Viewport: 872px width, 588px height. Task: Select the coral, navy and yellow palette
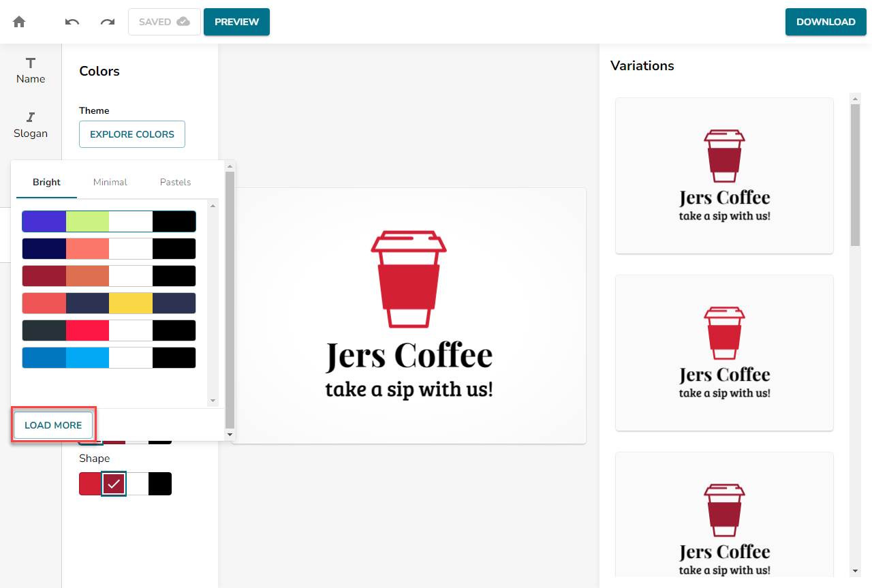[109, 303]
